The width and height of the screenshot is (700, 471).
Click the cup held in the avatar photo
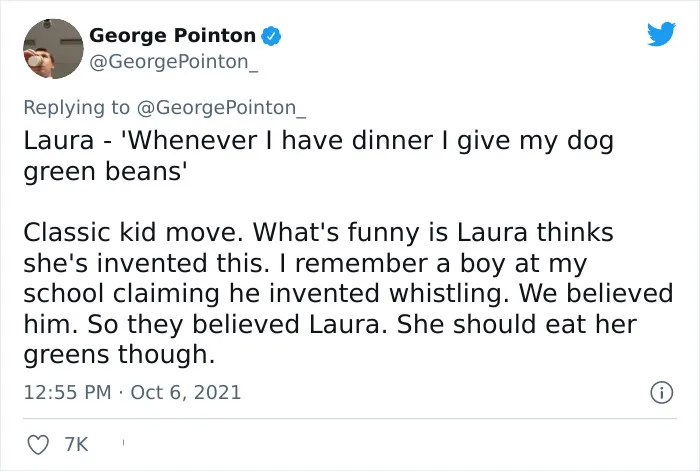point(35,60)
